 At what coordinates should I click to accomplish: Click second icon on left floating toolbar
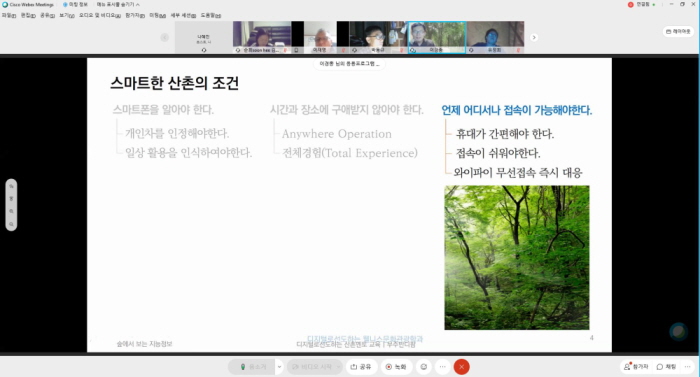(11, 198)
